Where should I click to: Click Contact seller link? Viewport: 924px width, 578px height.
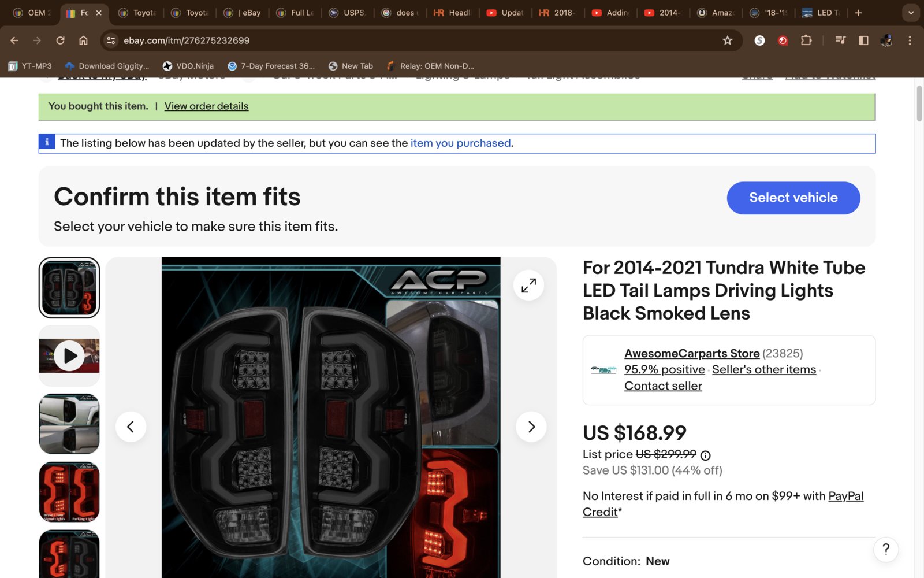(x=663, y=386)
